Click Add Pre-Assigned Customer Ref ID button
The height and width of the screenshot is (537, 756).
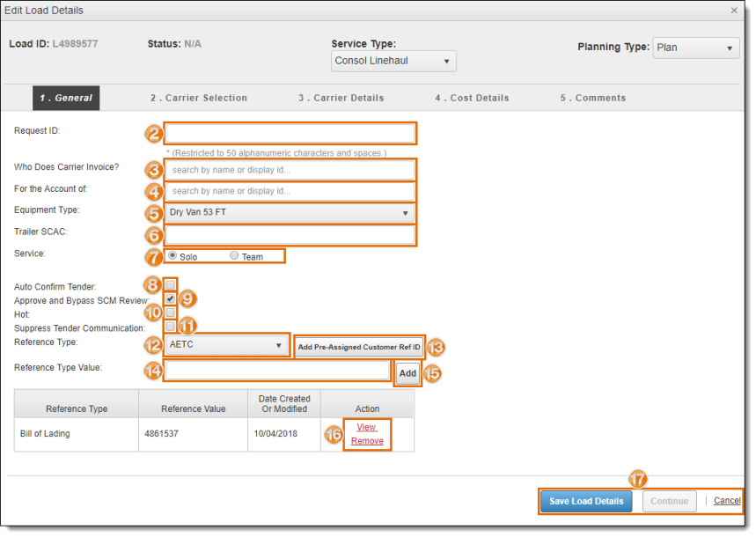tap(359, 347)
